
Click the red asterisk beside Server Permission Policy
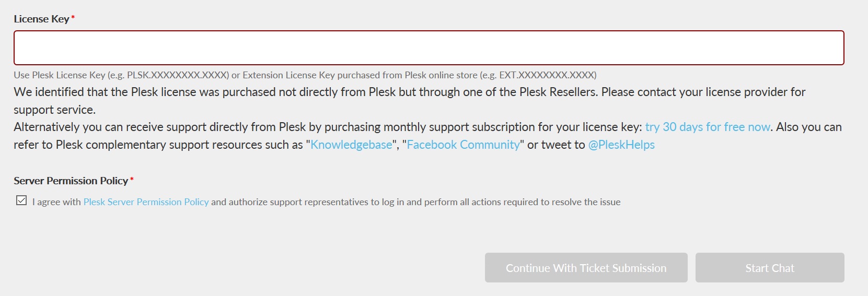132,180
